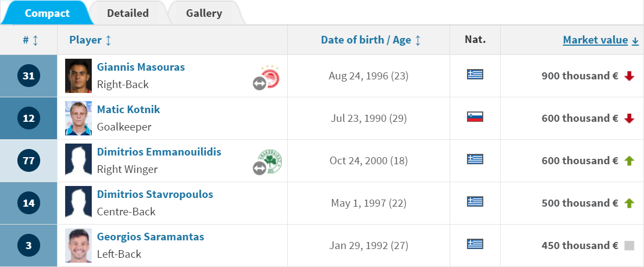The width and height of the screenshot is (644, 267).
Task: Click grey square beside 450 thousand €
Action: [629, 246]
